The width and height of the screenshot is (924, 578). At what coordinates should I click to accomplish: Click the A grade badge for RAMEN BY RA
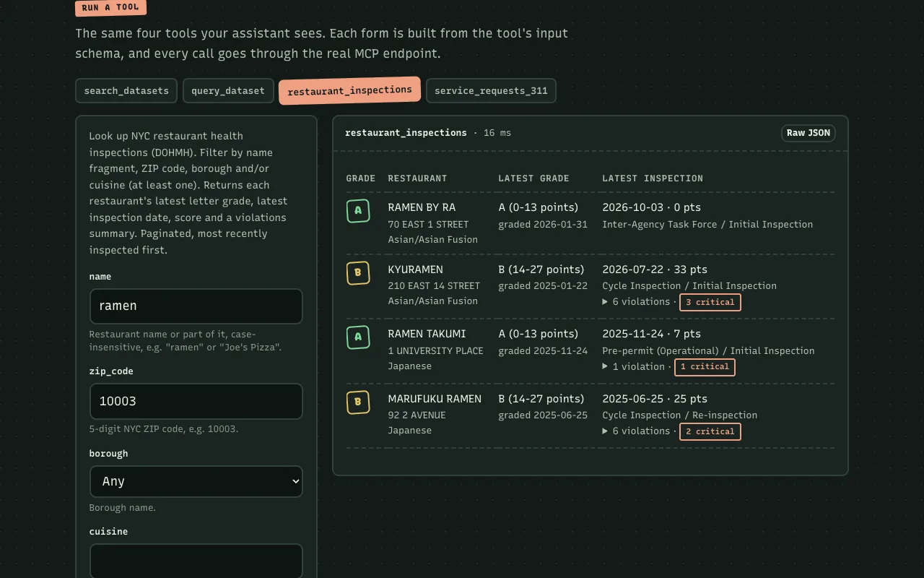358,211
